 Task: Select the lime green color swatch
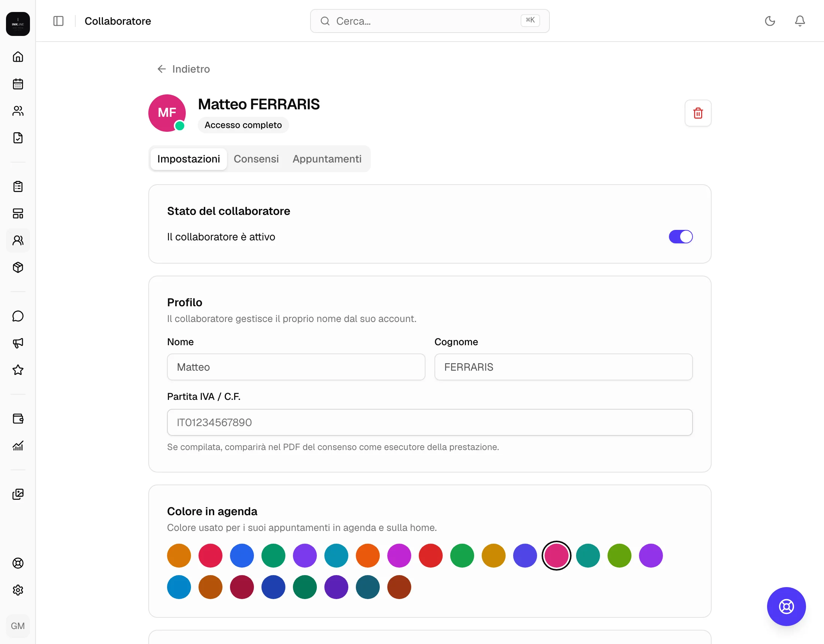pyautogui.click(x=619, y=556)
